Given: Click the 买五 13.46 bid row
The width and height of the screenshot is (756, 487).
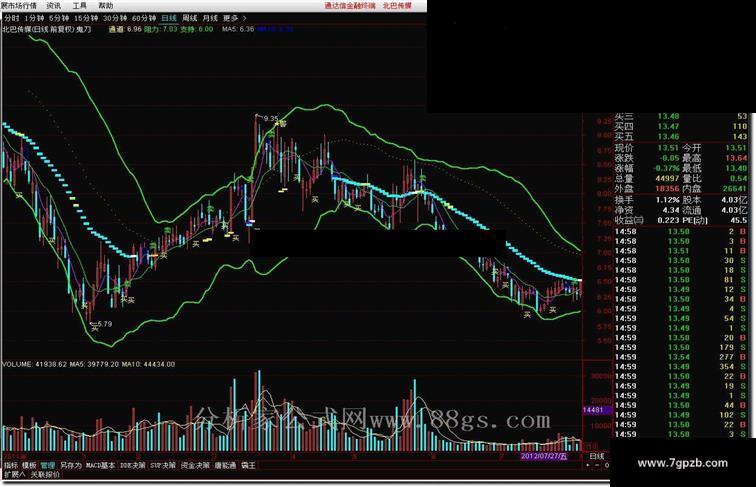Looking at the screenshot, I should (681, 136).
